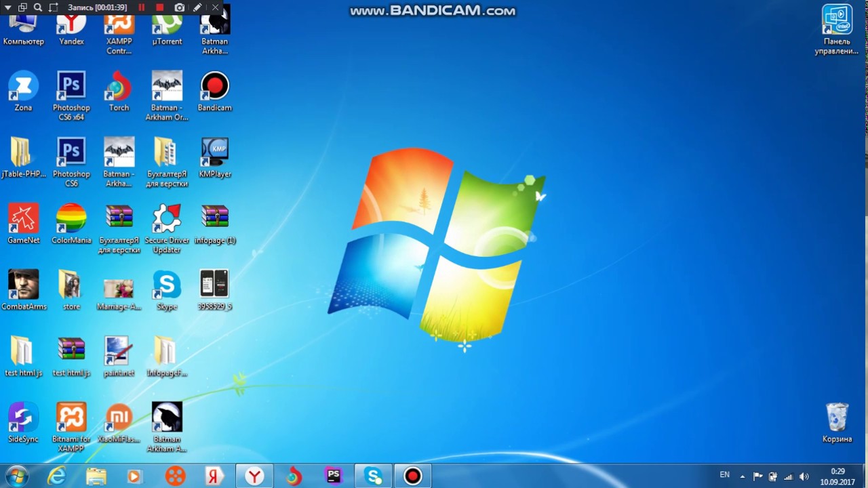Show hidden system tray icons
This screenshot has height=488, width=868.
click(x=743, y=476)
